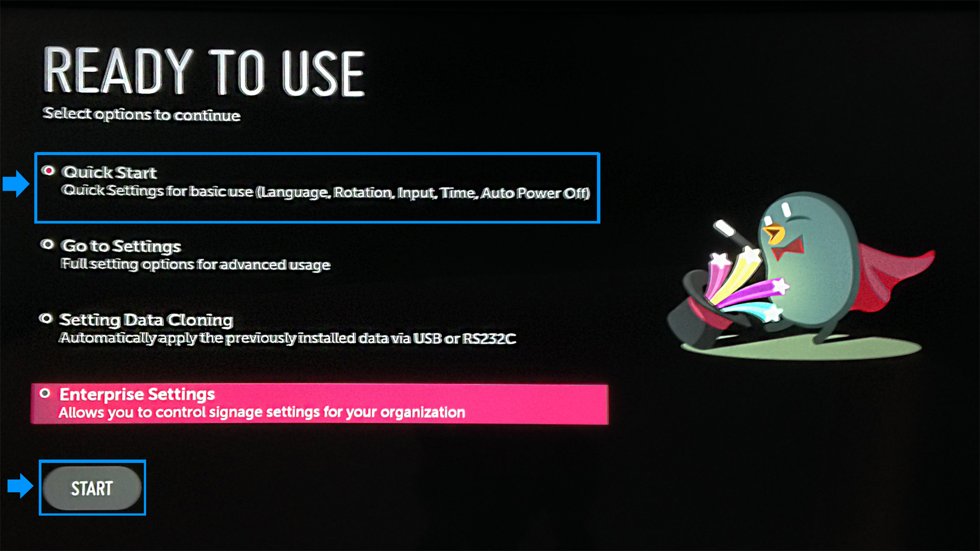Click the START button
980x551 pixels.
click(92, 488)
